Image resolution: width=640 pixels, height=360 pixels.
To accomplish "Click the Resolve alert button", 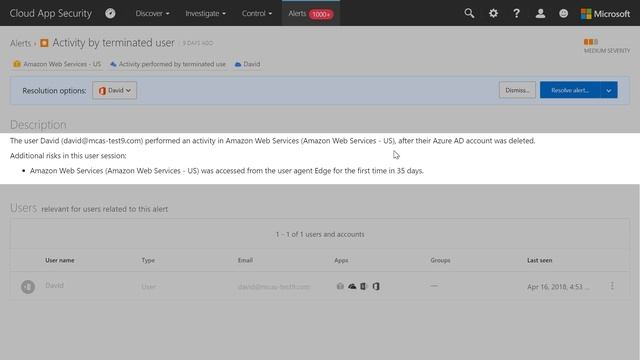I will pos(570,90).
